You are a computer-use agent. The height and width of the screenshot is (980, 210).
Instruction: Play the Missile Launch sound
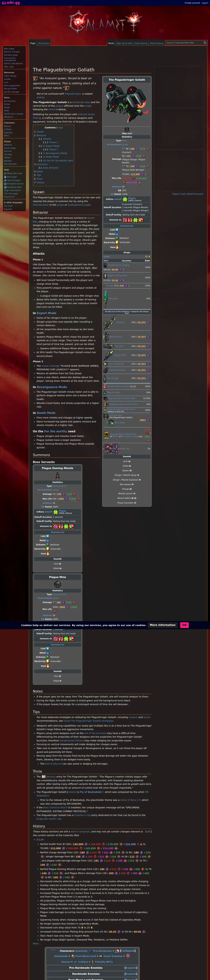(x=134, y=493)
